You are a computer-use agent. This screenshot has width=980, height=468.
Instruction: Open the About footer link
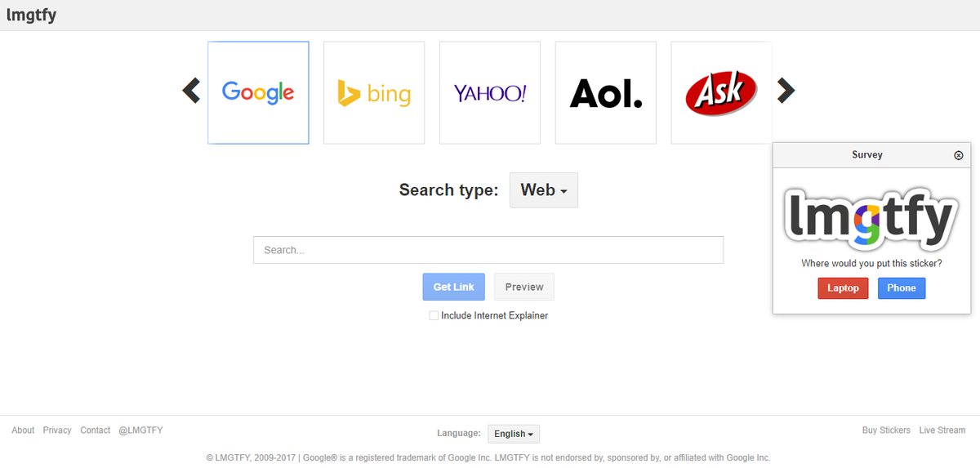(x=23, y=430)
